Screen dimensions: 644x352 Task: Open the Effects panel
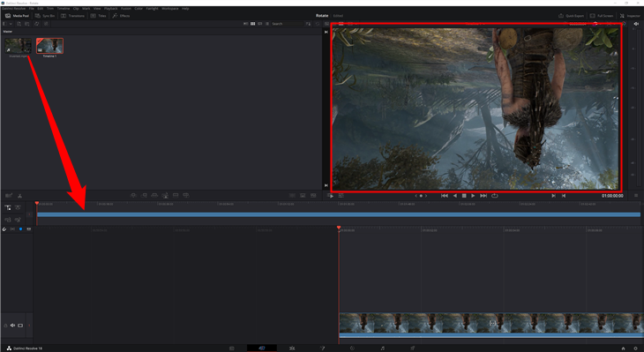[x=121, y=16]
